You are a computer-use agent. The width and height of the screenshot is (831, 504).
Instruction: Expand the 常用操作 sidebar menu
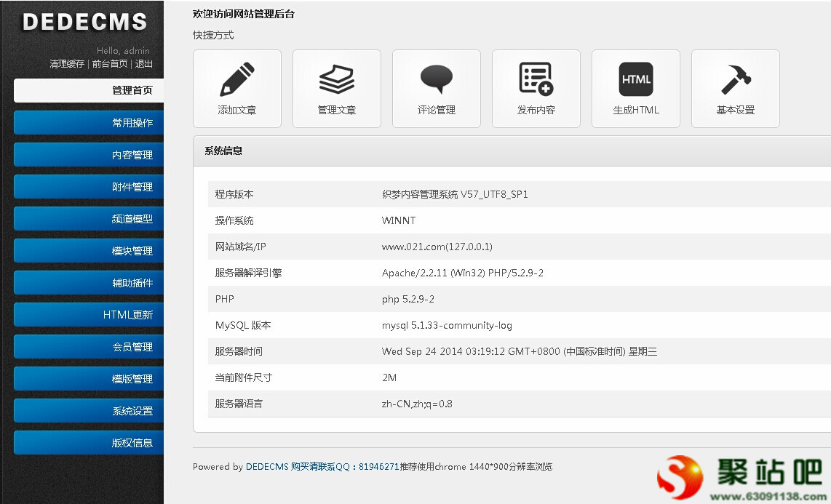(89, 123)
